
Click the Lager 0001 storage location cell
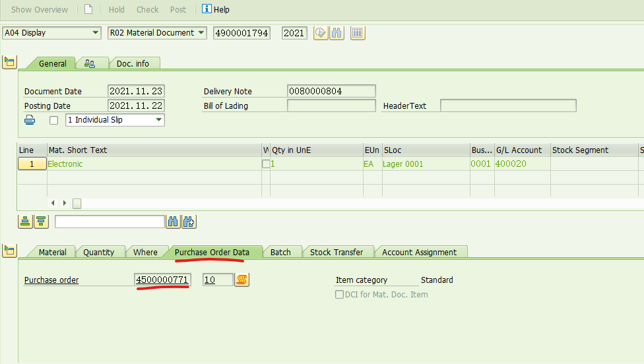pos(426,164)
